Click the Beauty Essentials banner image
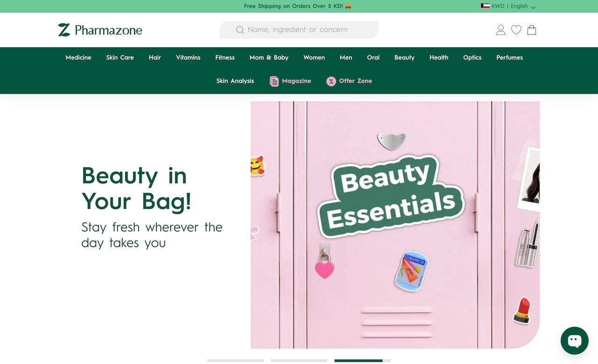Viewport: 598px width, 364px height. [395, 224]
